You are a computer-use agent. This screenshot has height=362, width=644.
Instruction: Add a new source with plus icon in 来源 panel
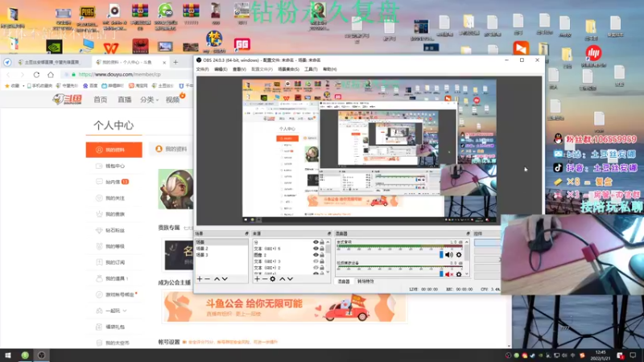(x=257, y=279)
